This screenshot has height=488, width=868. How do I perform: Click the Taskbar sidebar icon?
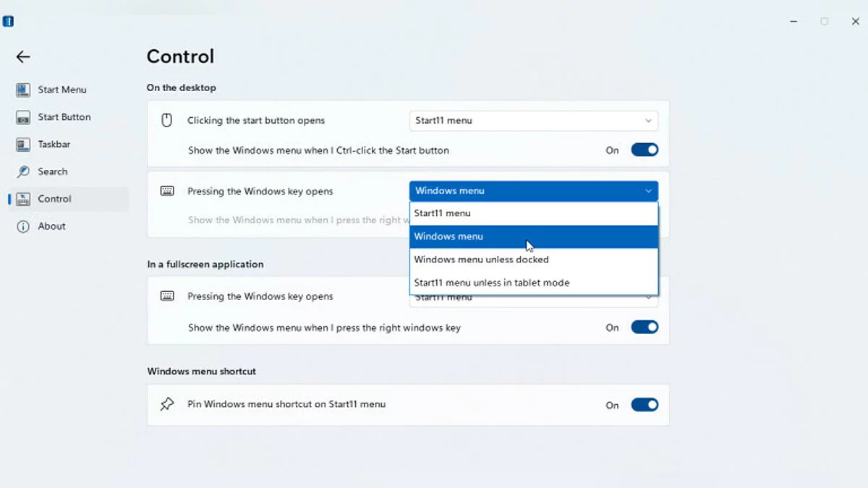tap(23, 145)
